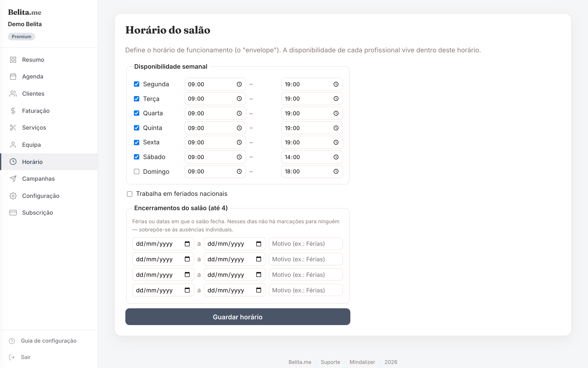Image resolution: width=588 pixels, height=368 pixels.
Task: Open calendar picker for first closure start date
Action: [x=187, y=244]
